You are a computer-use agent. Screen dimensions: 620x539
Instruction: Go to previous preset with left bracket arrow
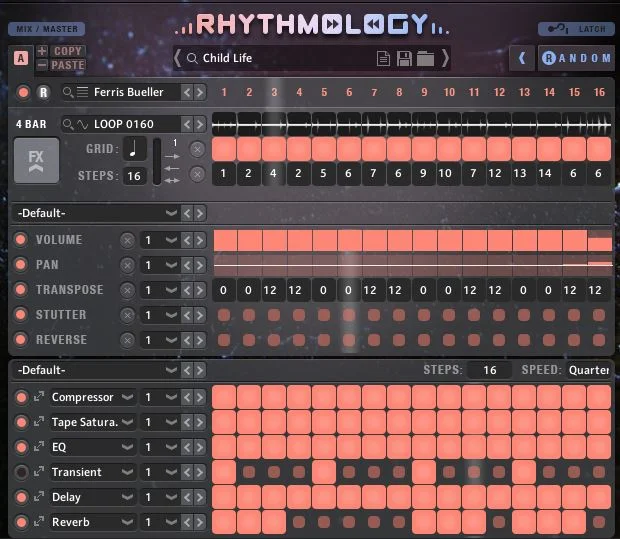(x=178, y=58)
